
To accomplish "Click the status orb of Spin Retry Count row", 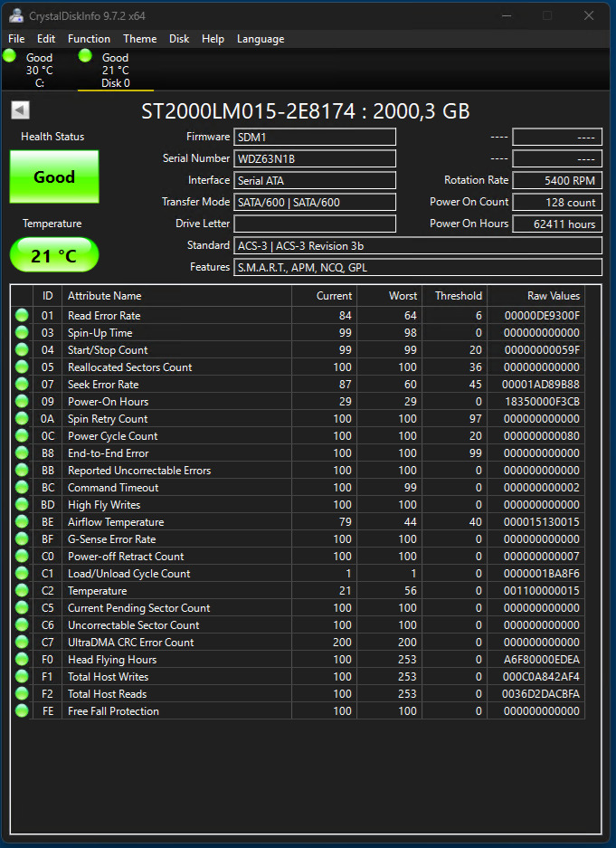I will point(22,419).
